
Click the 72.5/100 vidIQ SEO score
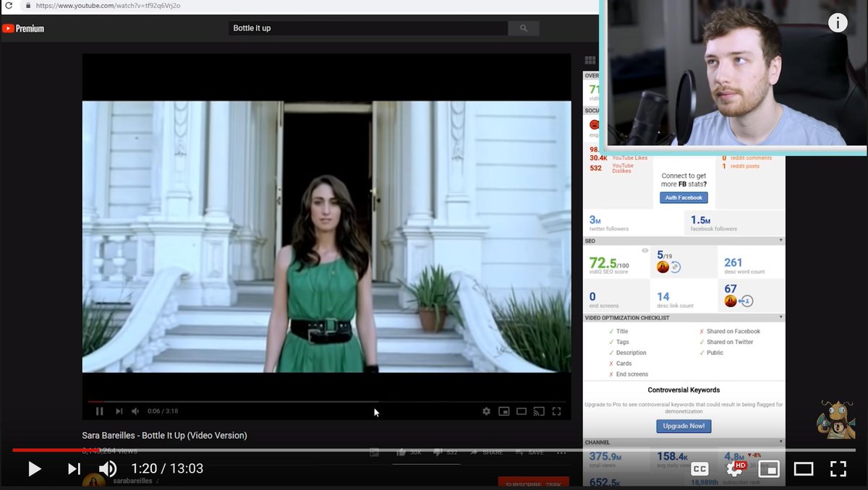pyautogui.click(x=609, y=264)
